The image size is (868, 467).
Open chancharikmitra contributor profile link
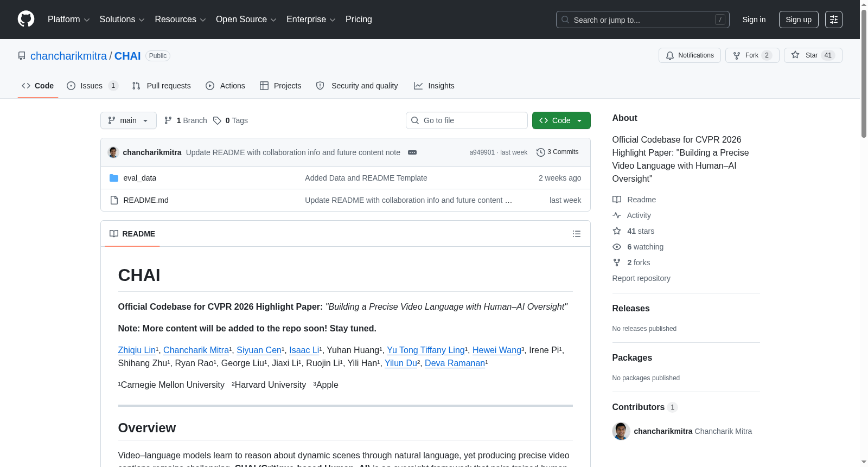pyautogui.click(x=663, y=431)
